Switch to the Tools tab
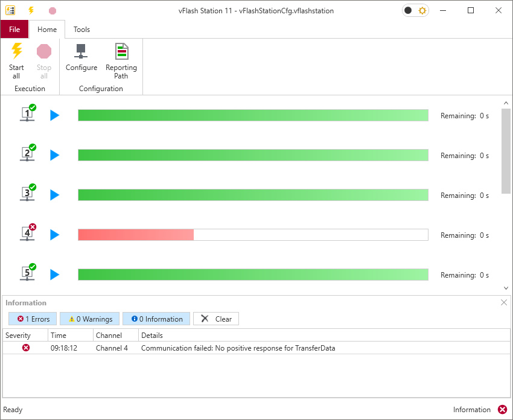The image size is (513, 420). [x=82, y=30]
